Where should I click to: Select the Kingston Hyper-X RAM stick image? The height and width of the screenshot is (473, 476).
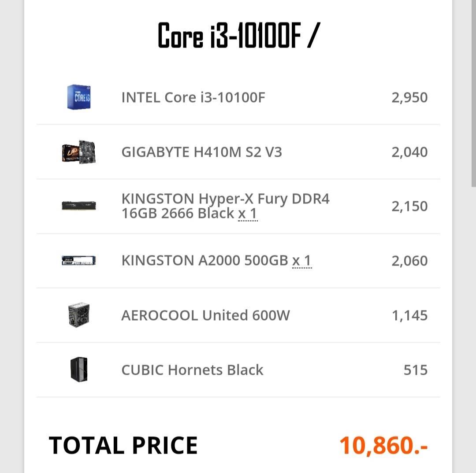79,206
